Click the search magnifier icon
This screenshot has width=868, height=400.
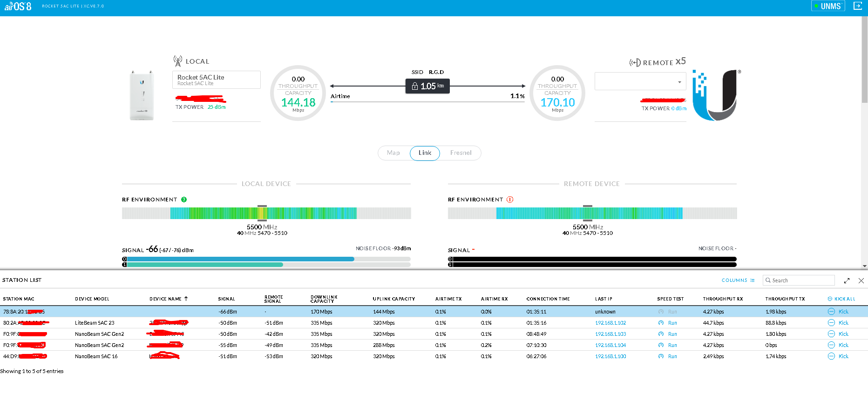pyautogui.click(x=768, y=280)
